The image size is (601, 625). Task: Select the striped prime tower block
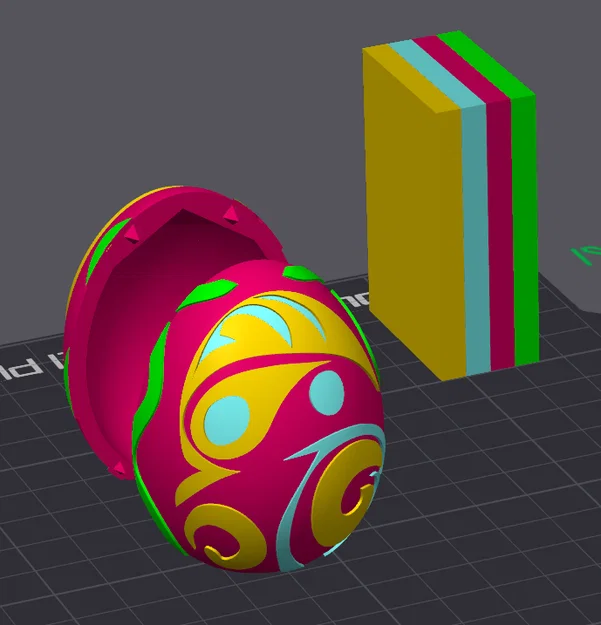[x=450, y=205]
